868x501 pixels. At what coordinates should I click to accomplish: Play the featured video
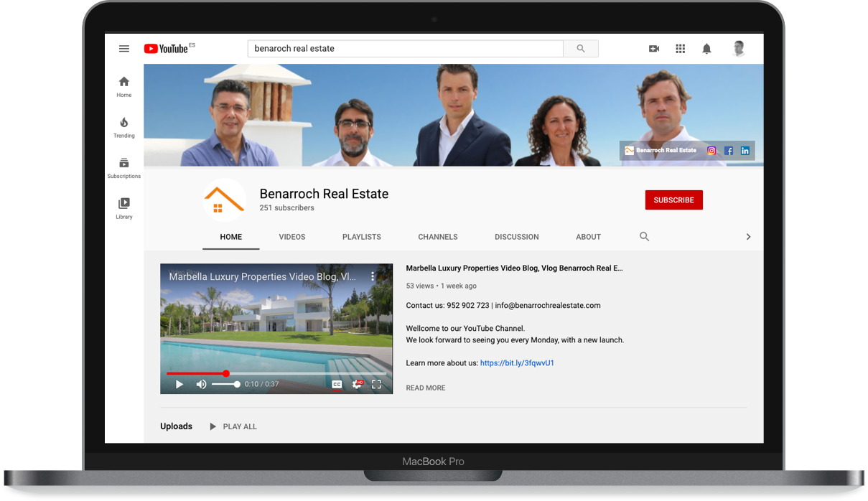point(179,385)
